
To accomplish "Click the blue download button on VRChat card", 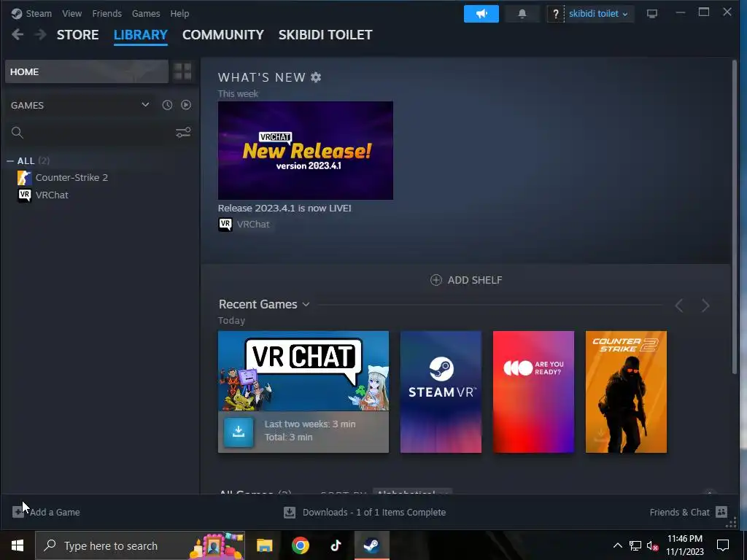I will tap(239, 432).
